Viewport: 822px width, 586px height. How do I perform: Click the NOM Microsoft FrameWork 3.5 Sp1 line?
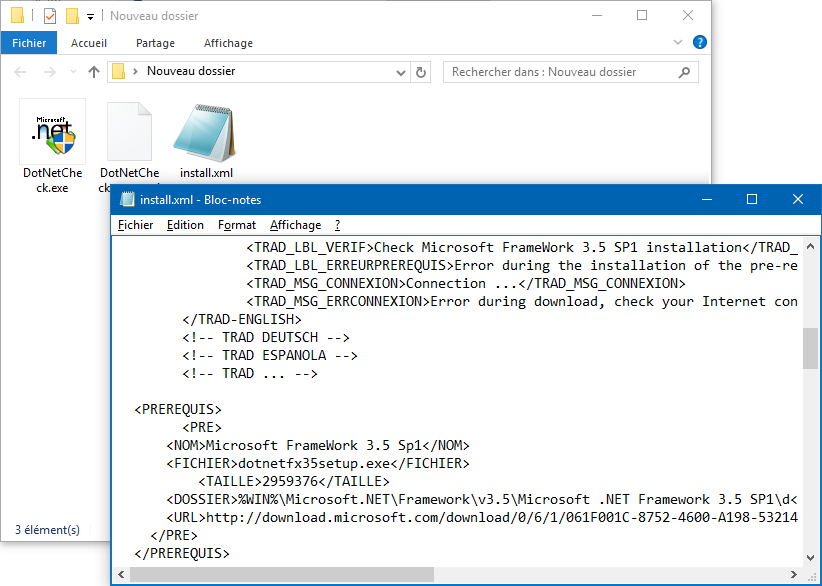point(318,446)
